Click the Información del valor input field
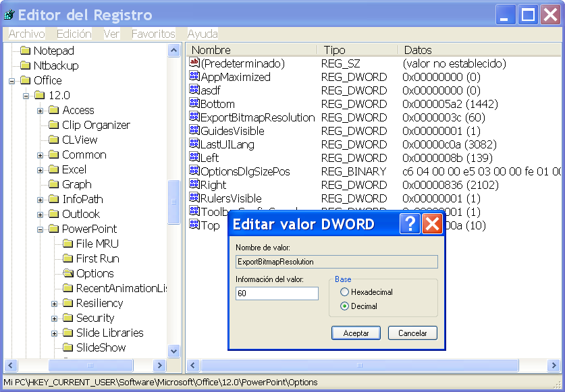The height and width of the screenshot is (392, 565). point(277,293)
